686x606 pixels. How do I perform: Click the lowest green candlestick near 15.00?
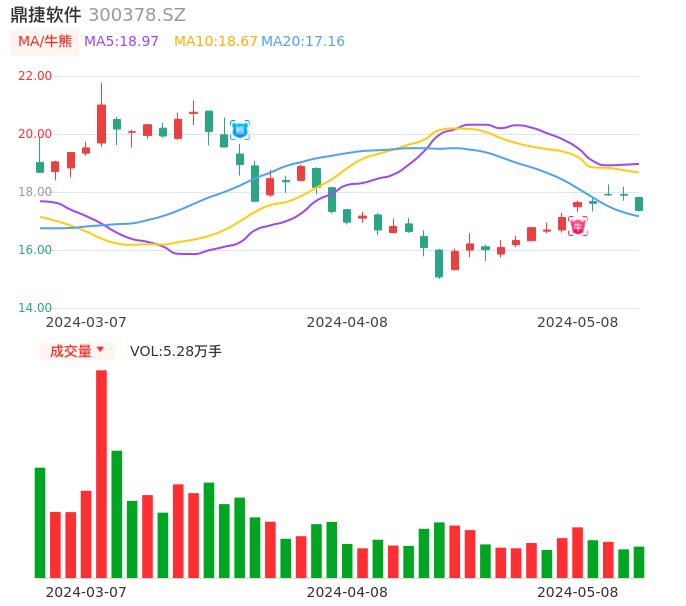coord(439,263)
